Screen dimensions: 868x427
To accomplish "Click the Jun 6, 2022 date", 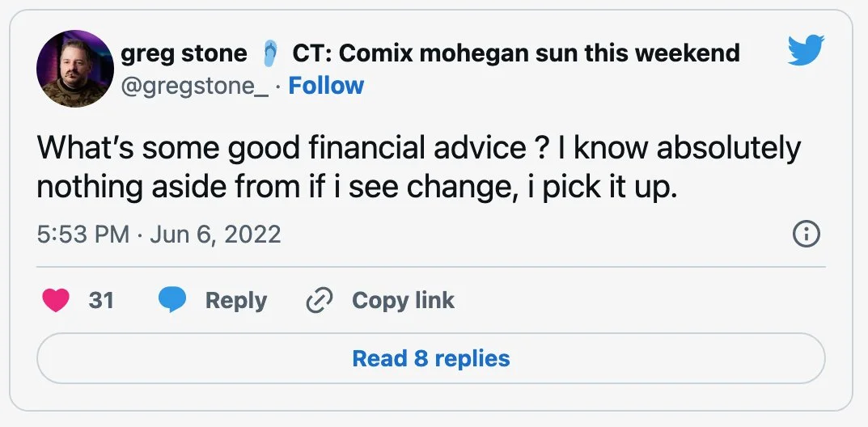I will pyautogui.click(x=215, y=235).
